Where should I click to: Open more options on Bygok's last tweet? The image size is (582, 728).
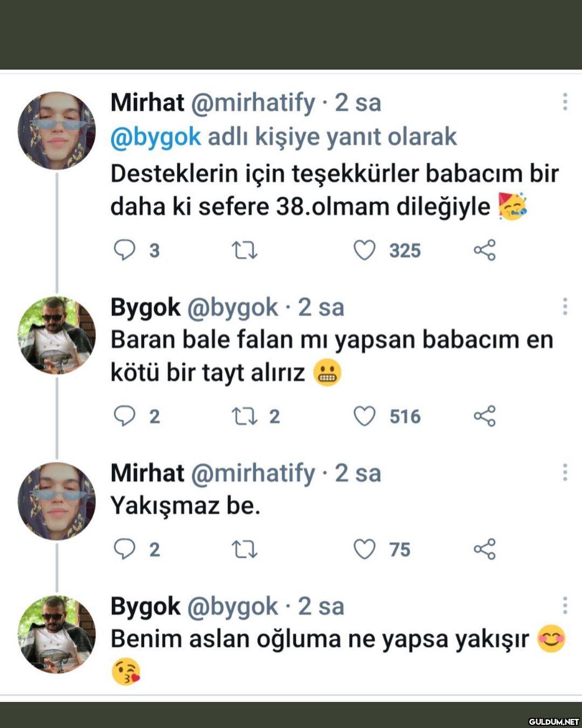coord(564,606)
